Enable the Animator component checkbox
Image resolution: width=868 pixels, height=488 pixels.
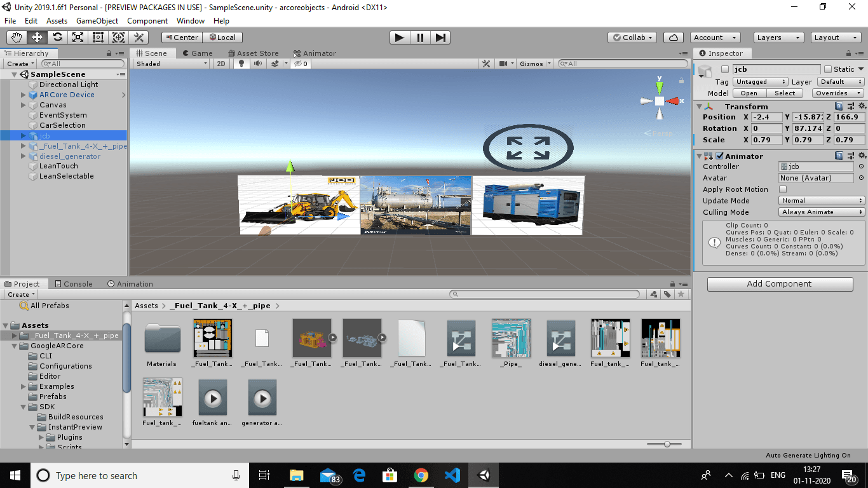pyautogui.click(x=720, y=156)
